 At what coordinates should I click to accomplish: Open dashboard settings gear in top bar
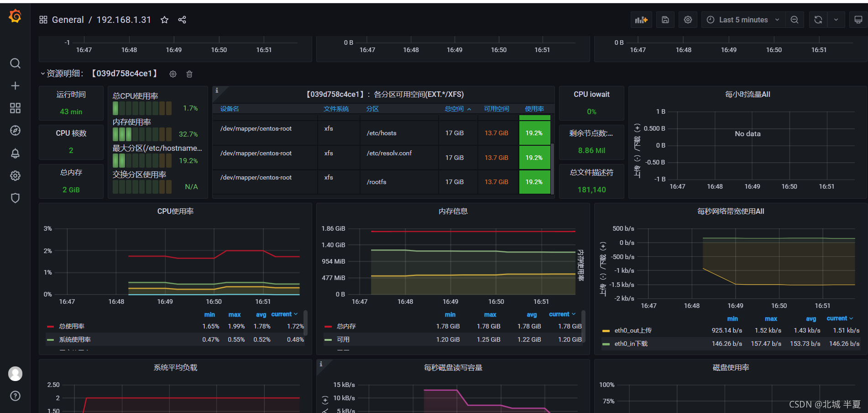coord(688,20)
